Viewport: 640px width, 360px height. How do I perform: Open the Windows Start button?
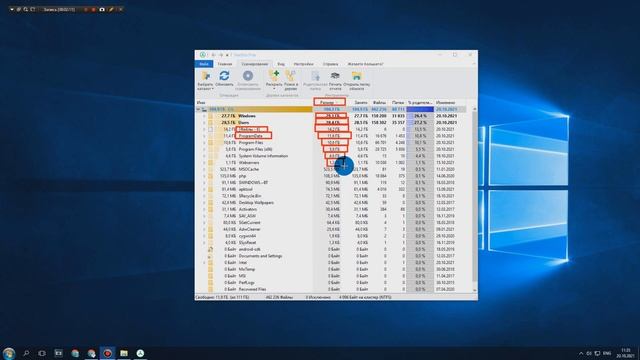pos(9,353)
